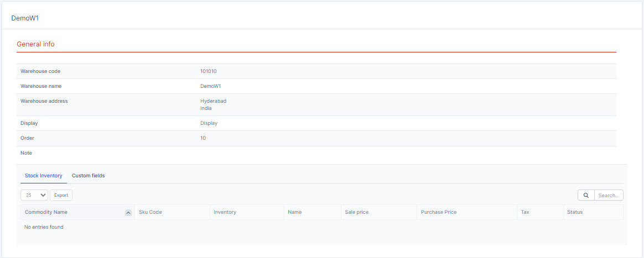Click the Tax column header
Image resolution: width=644 pixels, height=258 pixels.
click(x=525, y=212)
